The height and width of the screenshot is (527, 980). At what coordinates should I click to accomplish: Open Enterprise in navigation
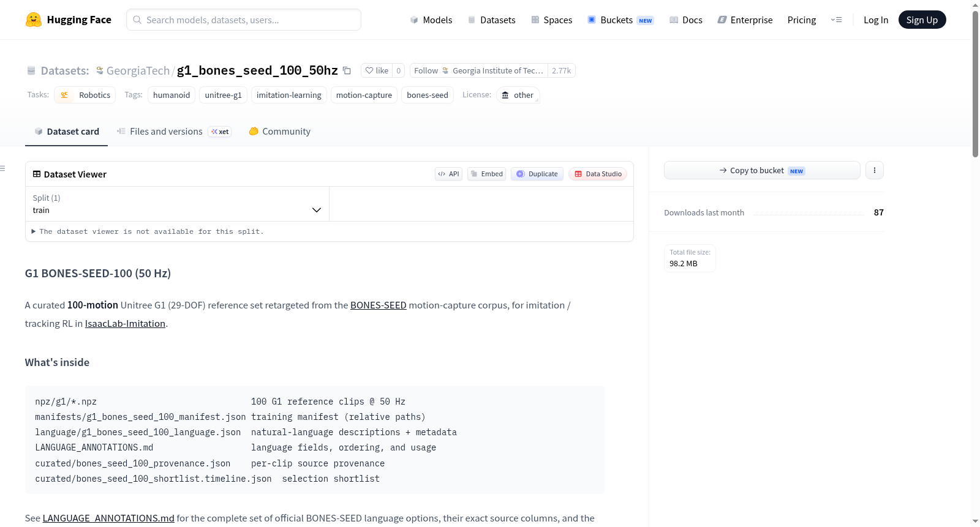click(745, 20)
